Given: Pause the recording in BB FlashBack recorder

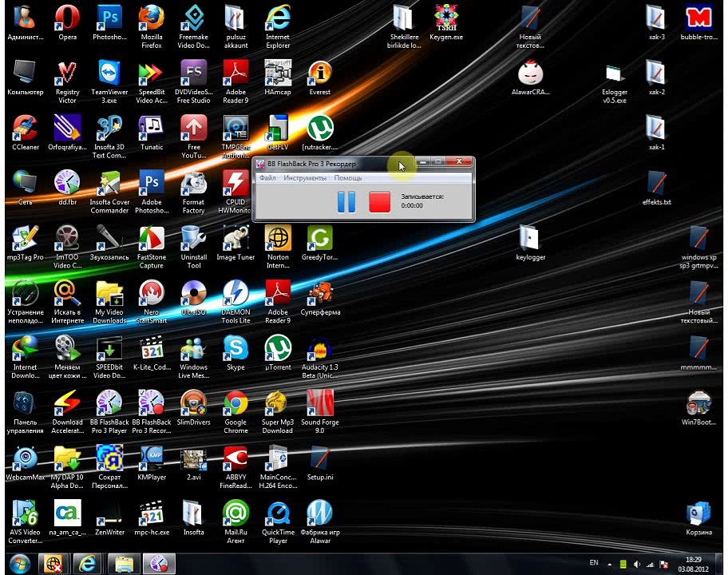Looking at the screenshot, I should pyautogui.click(x=346, y=202).
